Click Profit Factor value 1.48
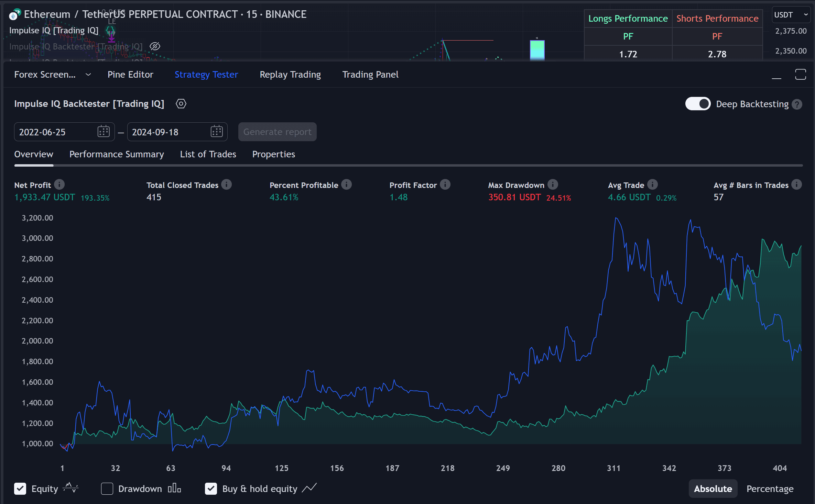The width and height of the screenshot is (815, 504). click(399, 197)
